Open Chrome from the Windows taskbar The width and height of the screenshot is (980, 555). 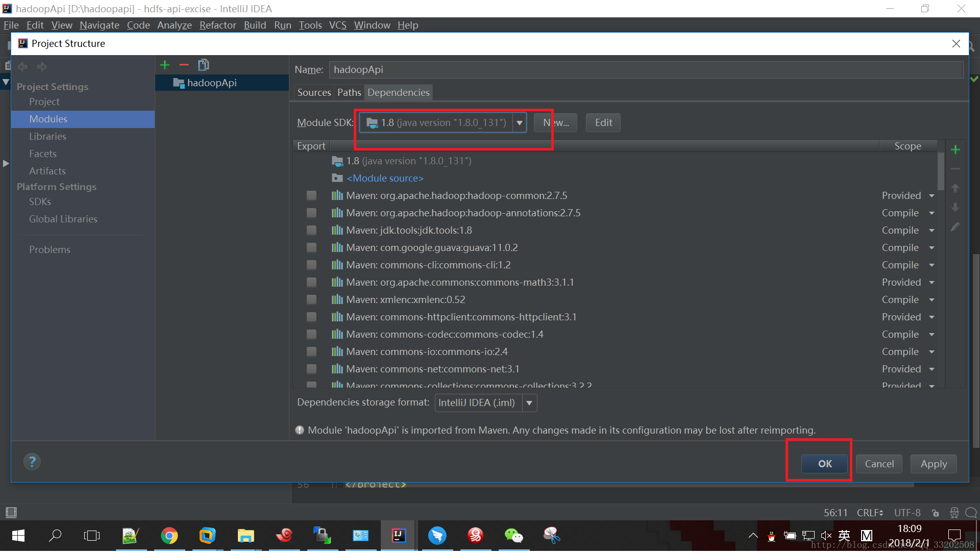[169, 536]
